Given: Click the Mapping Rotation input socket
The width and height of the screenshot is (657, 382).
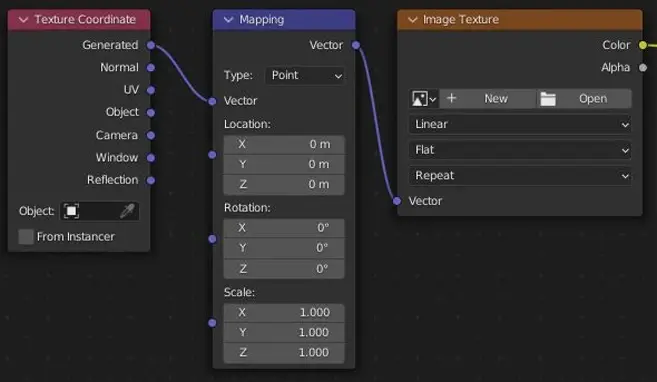Looking at the screenshot, I should [x=212, y=239].
